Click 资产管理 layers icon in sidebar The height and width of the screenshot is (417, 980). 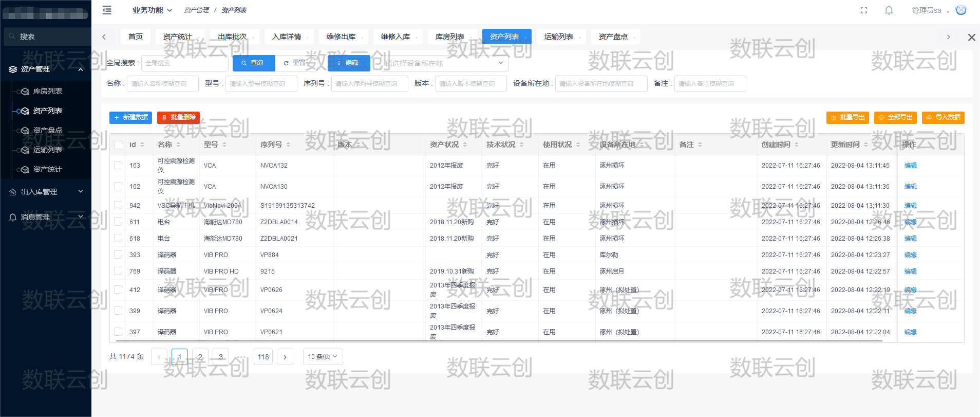pyautogui.click(x=13, y=69)
